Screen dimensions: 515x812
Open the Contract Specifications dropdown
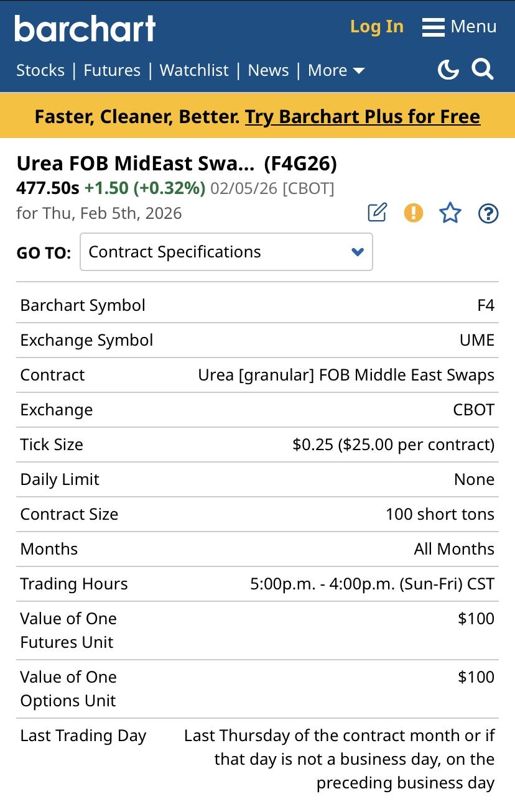click(226, 252)
